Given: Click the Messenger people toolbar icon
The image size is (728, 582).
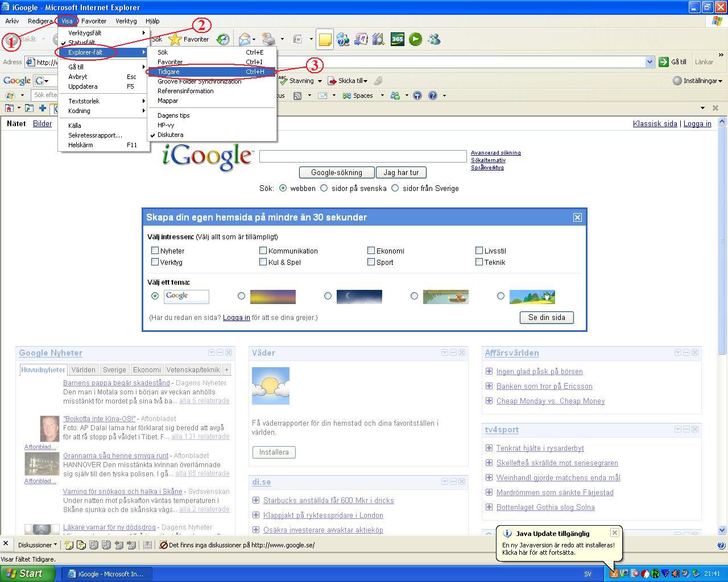Looking at the screenshot, I should click(434, 39).
